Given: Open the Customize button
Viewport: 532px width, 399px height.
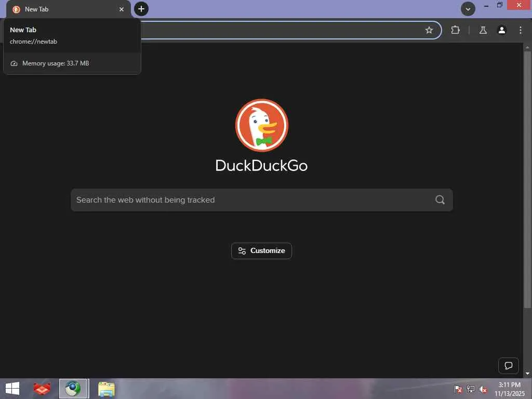Looking at the screenshot, I should click(x=261, y=251).
